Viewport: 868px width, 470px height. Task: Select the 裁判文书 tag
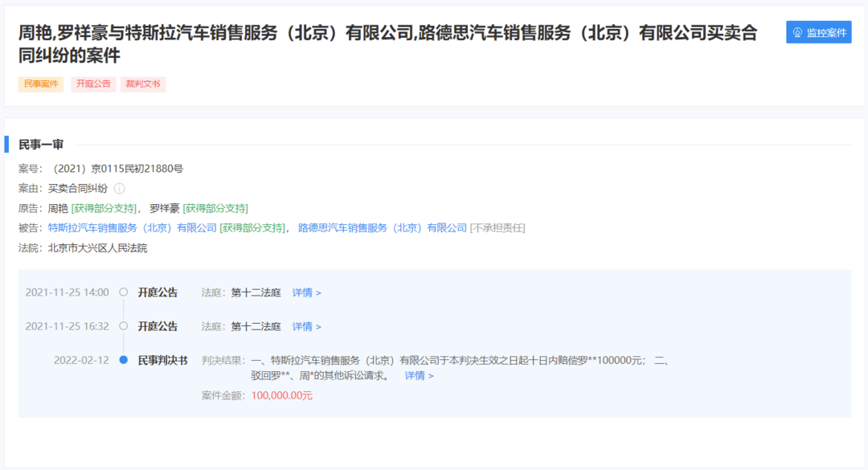(143, 84)
